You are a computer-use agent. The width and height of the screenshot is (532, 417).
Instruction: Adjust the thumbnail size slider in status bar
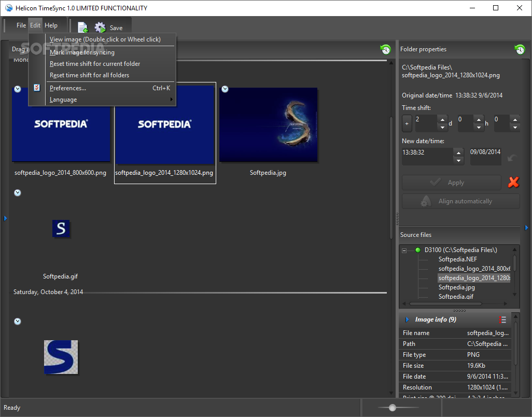tap(393, 408)
